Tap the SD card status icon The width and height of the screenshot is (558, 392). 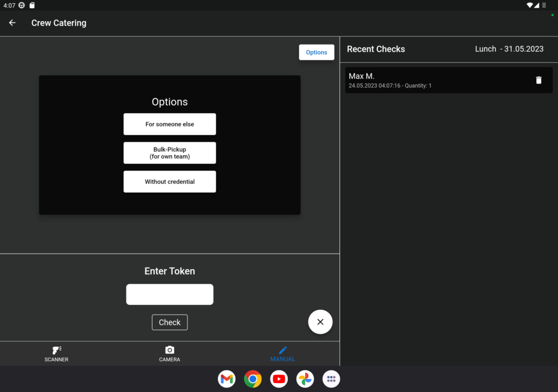(32, 5)
